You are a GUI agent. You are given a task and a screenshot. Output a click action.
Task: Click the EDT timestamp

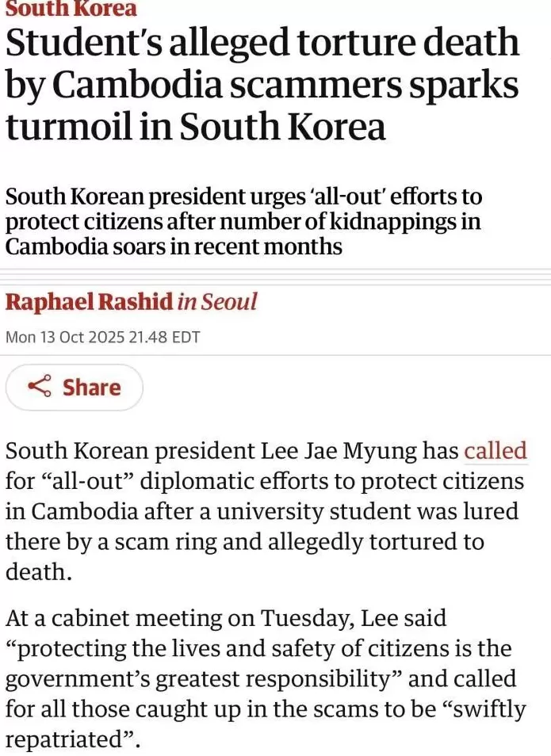pos(186,336)
